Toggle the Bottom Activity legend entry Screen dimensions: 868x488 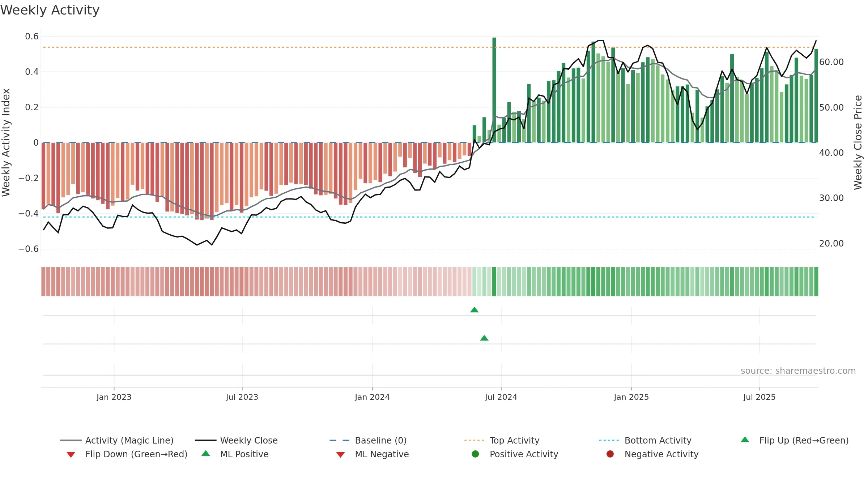645,440
